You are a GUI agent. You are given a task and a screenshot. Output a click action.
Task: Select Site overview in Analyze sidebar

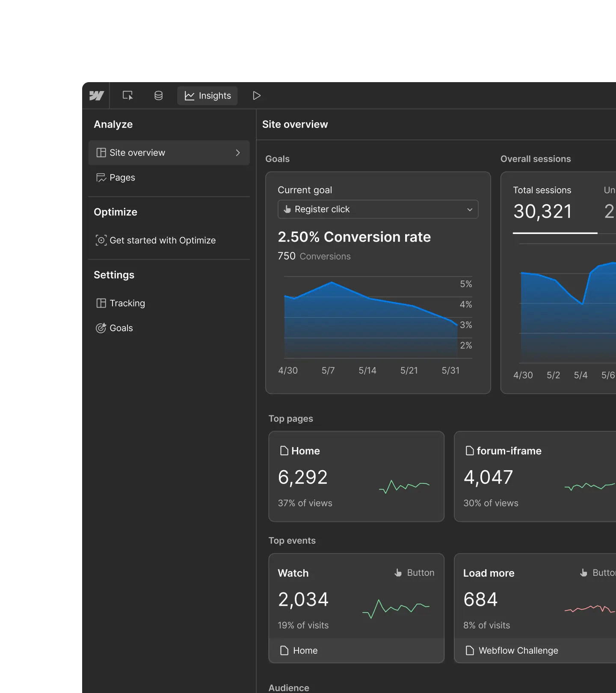click(137, 153)
